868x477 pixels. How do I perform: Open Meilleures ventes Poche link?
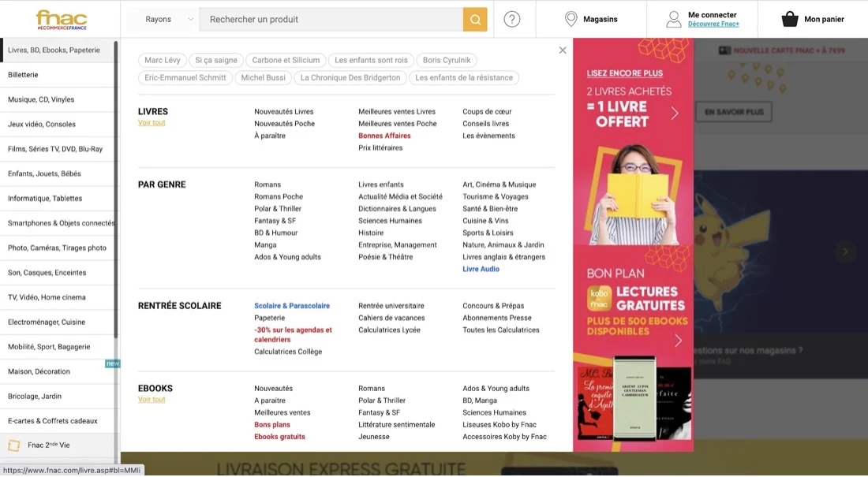tap(398, 124)
